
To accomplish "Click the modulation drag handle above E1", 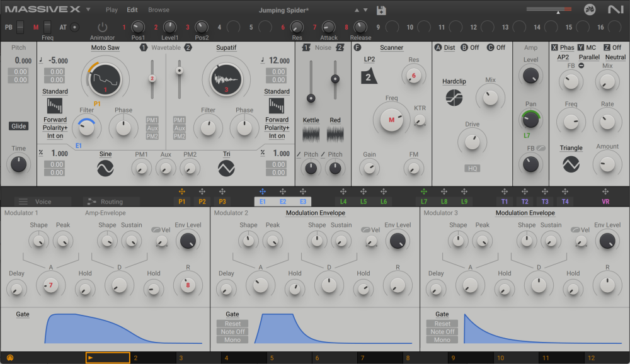I will click(x=262, y=191).
